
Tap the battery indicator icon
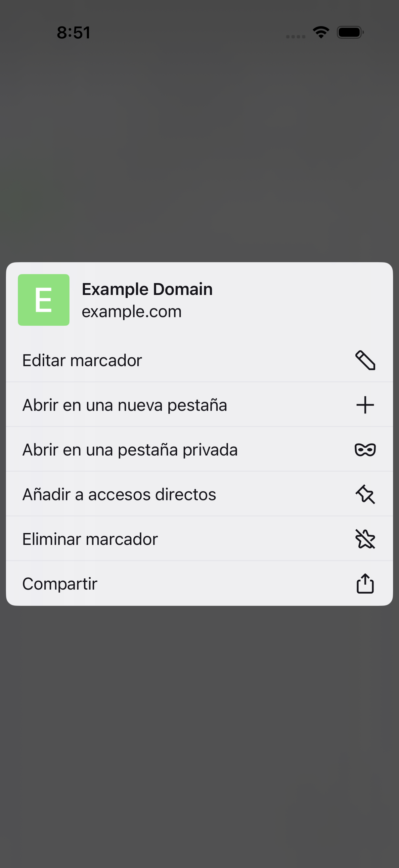(350, 32)
